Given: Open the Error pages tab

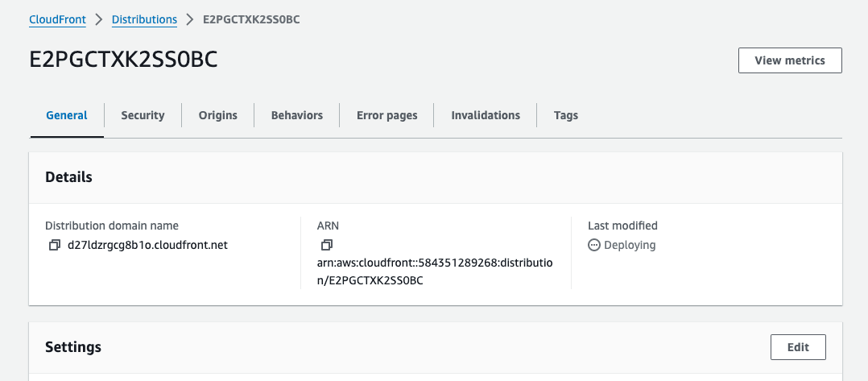Looking at the screenshot, I should [387, 115].
